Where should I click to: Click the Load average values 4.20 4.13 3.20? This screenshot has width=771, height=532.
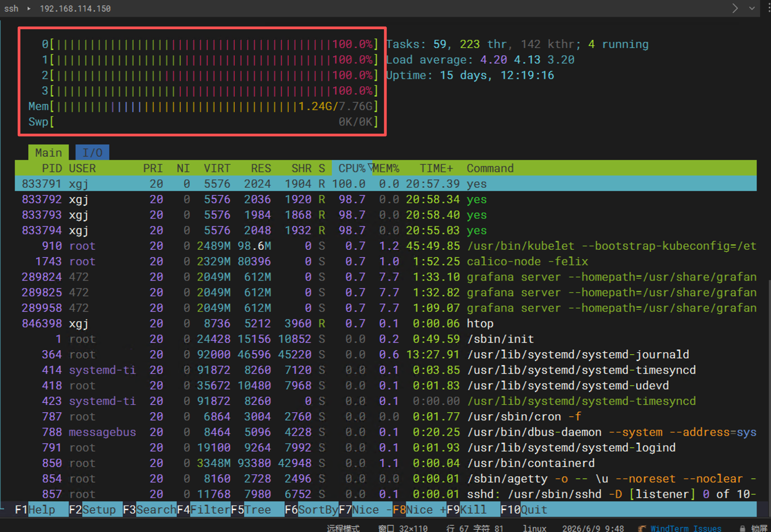click(527, 60)
